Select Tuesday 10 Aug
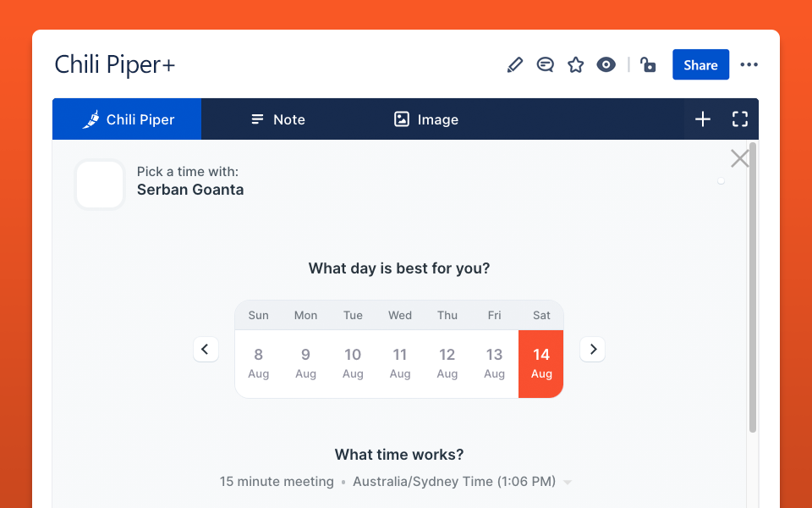The height and width of the screenshot is (508, 812). (x=353, y=364)
